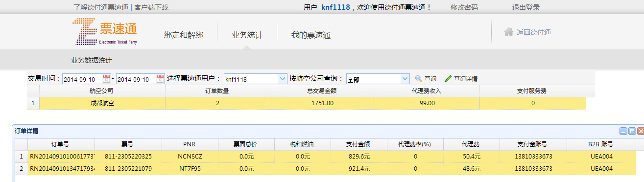This screenshot has height=182, width=644.
Task: Close the 订单详情 panel
Action: (x=640, y=131)
